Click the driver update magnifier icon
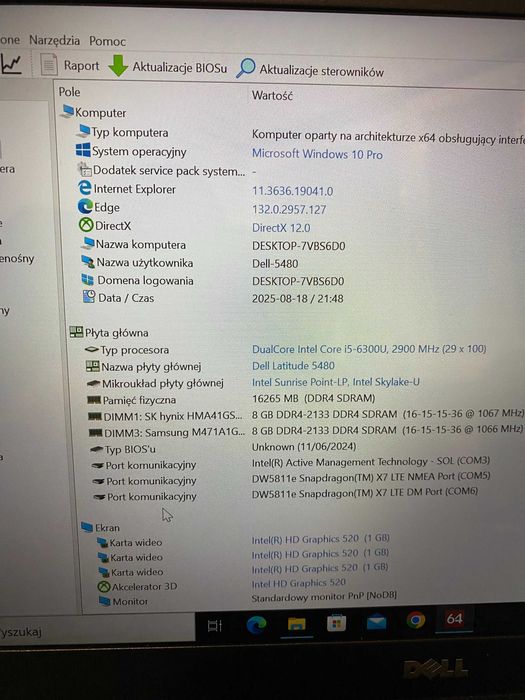Viewport: 525px width, 700px height. coord(246,68)
